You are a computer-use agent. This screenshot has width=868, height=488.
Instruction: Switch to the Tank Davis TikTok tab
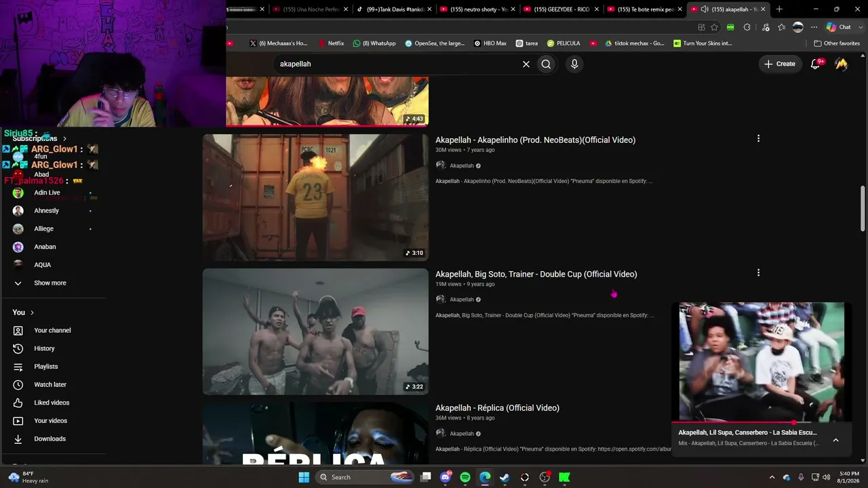pyautogui.click(x=393, y=9)
